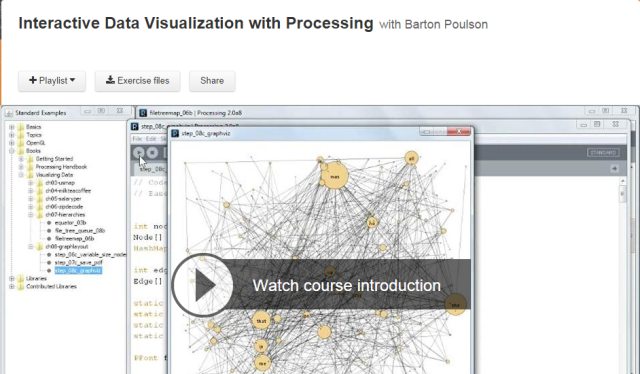
Task: Click the Getting Started folder icon
Action: click(30, 159)
